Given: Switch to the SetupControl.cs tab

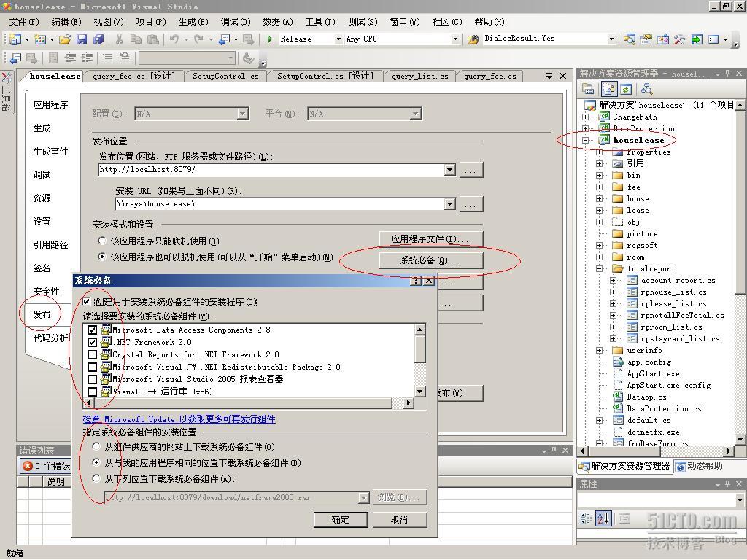Looking at the screenshot, I should click(225, 76).
